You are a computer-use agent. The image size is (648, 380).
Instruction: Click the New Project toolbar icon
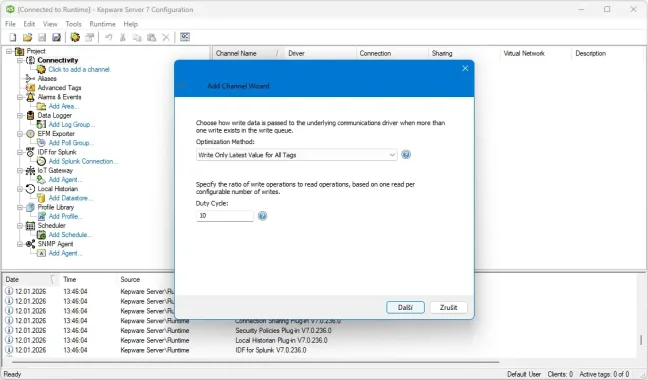point(13,38)
